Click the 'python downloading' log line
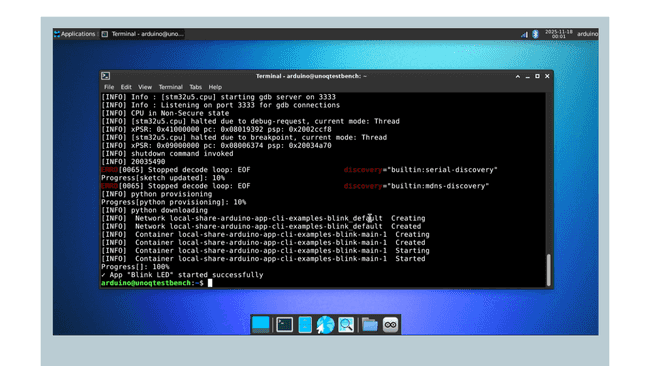Image resolution: width=650 pixels, height=366 pixels. tap(154, 210)
